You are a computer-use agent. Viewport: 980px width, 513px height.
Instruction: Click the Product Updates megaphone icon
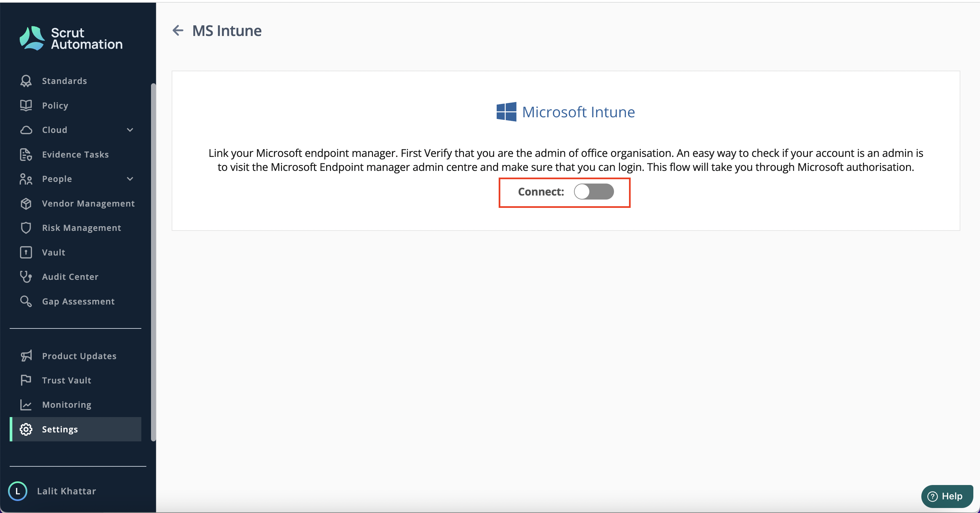[26, 355]
